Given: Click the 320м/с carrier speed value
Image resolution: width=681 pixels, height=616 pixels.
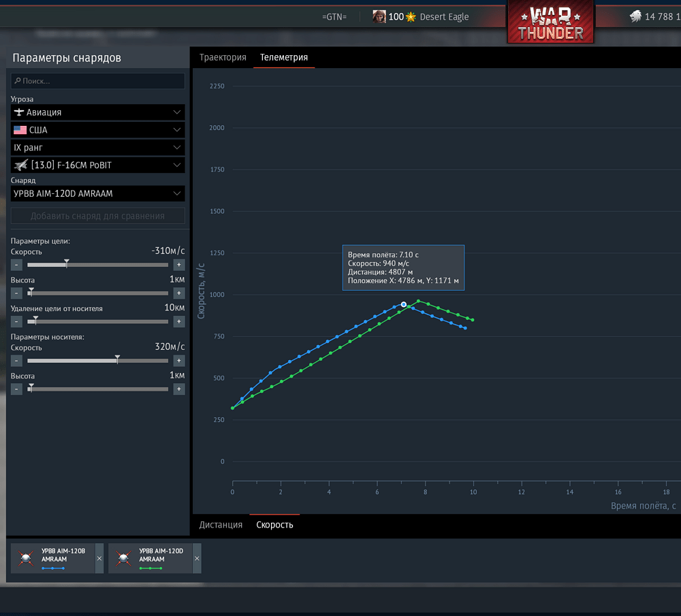Looking at the screenshot, I should pyautogui.click(x=170, y=346).
